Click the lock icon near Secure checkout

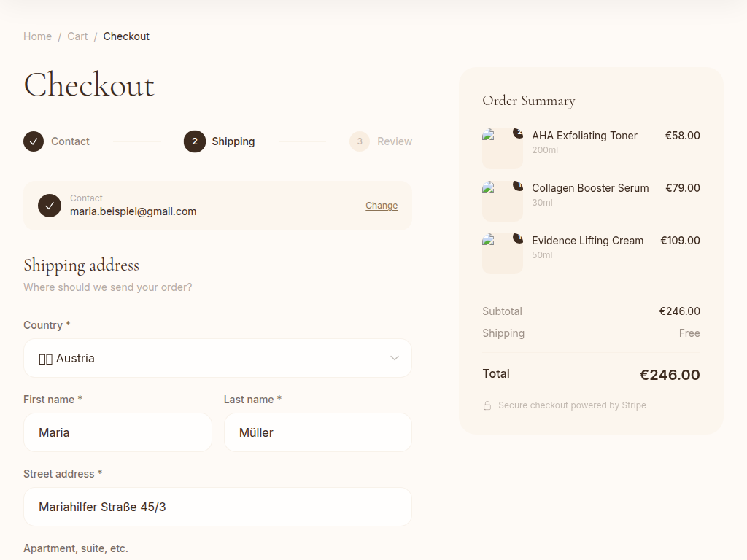point(487,405)
